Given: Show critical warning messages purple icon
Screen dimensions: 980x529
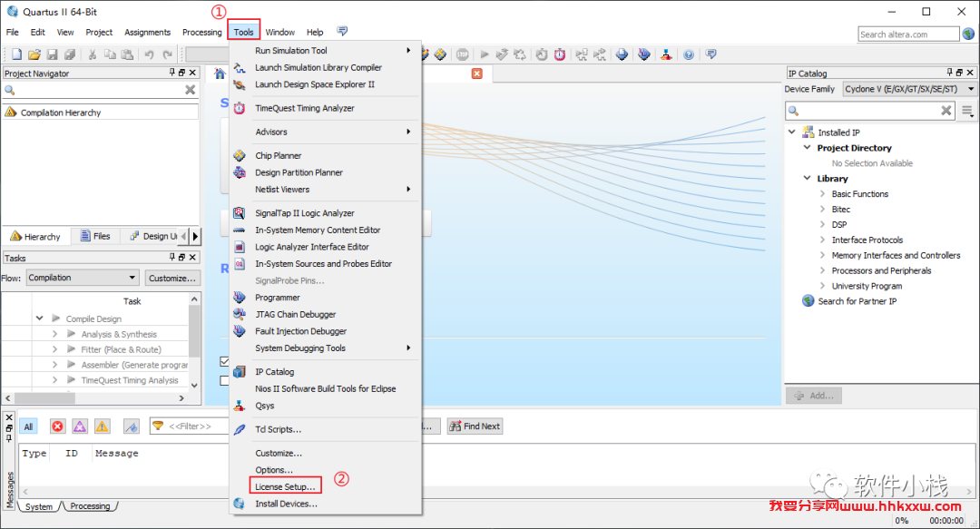Looking at the screenshot, I should (x=80, y=426).
